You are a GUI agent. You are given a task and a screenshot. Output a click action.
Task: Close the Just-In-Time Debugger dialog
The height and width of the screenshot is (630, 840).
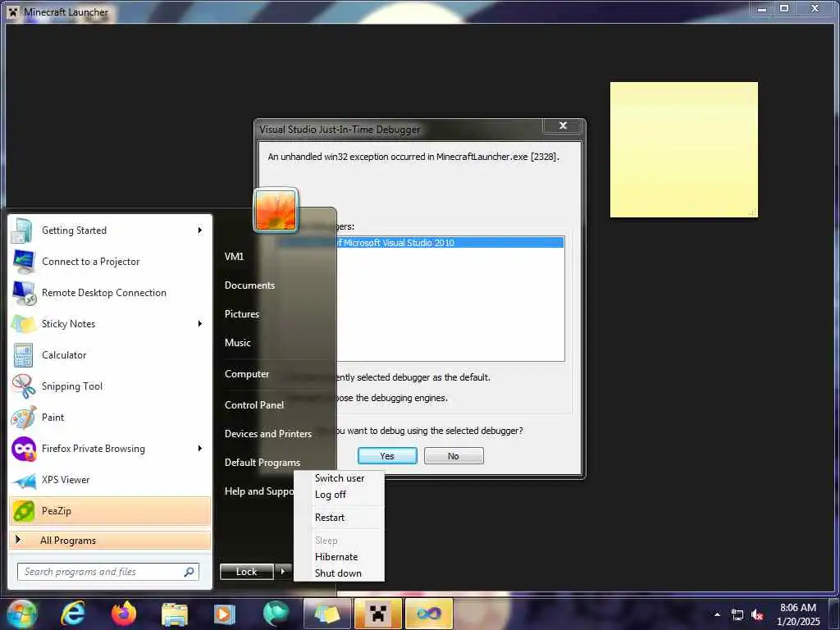563,126
